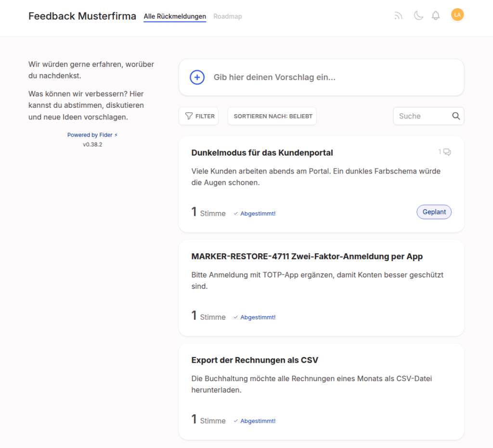Viewport: 493px width, 448px height.
Task: Open comments icon on Dunkelmodus post
Action: (447, 152)
